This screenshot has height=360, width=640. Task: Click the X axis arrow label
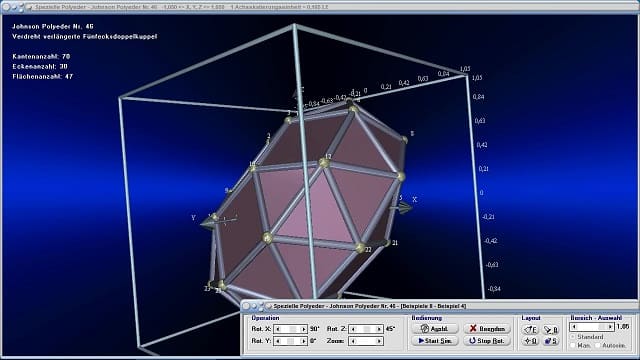pos(415,200)
